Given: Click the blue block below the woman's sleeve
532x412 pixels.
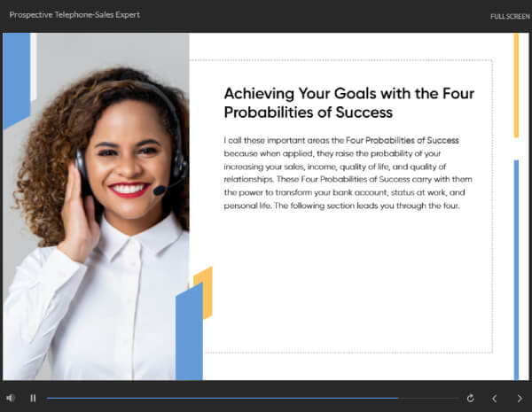Looking at the screenshot, I should 190,332.
